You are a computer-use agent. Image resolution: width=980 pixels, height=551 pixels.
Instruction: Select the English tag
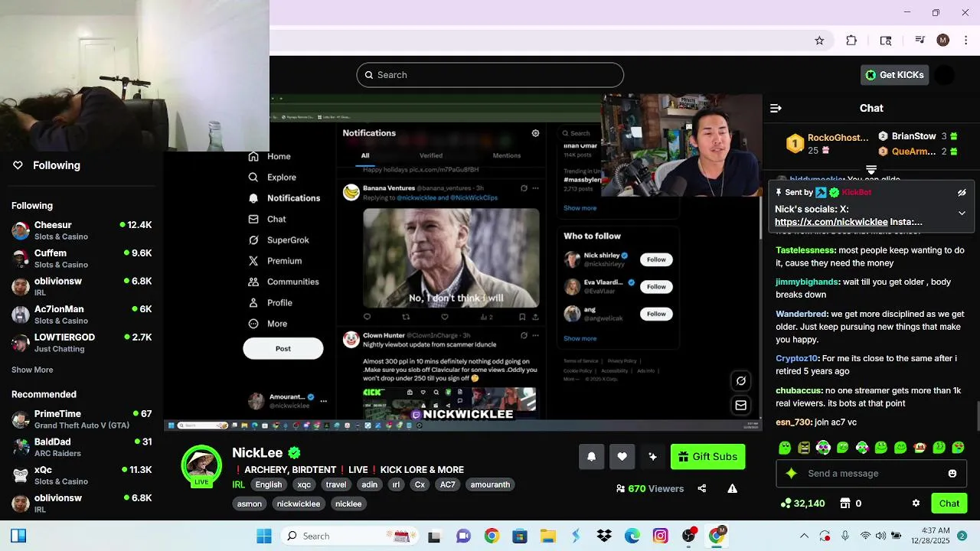click(268, 484)
